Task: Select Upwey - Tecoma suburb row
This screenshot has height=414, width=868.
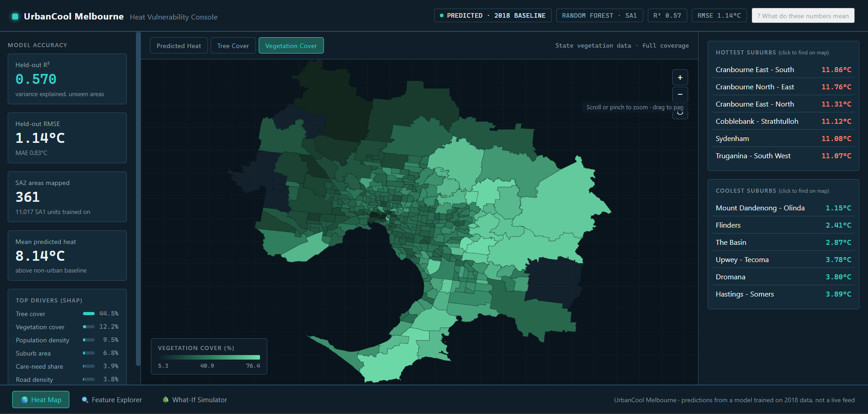Action: pos(783,260)
